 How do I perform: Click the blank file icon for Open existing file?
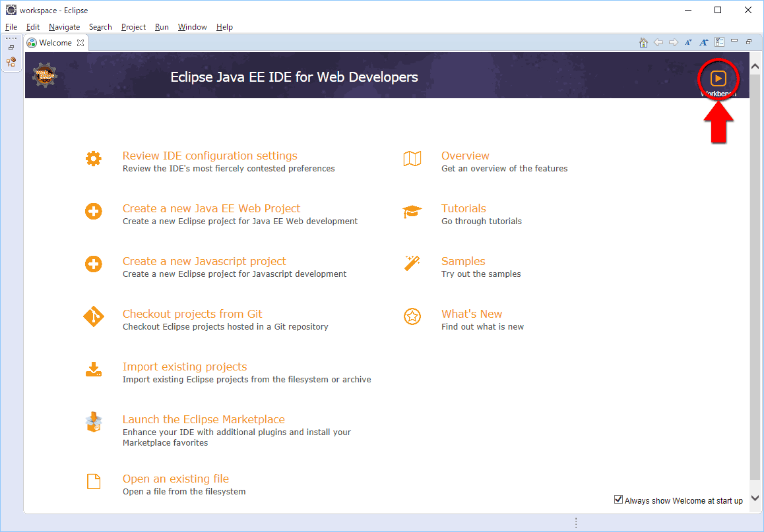[94, 481]
